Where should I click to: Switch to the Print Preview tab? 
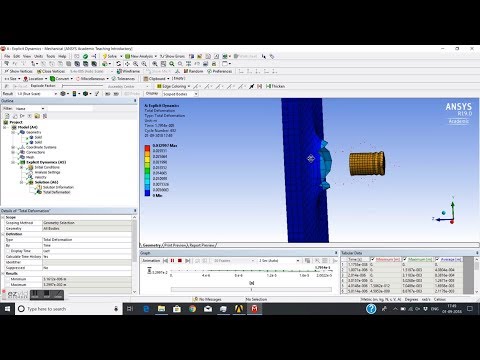pos(175,245)
